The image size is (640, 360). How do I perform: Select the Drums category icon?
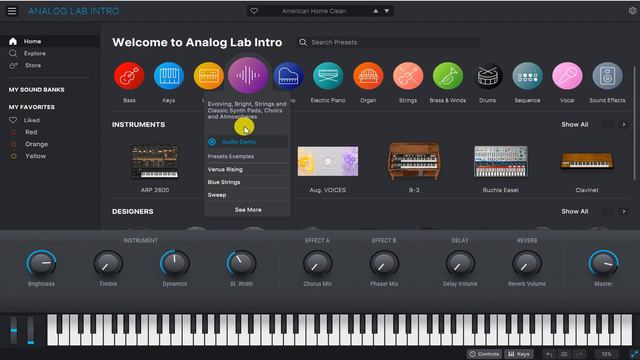[x=487, y=76]
